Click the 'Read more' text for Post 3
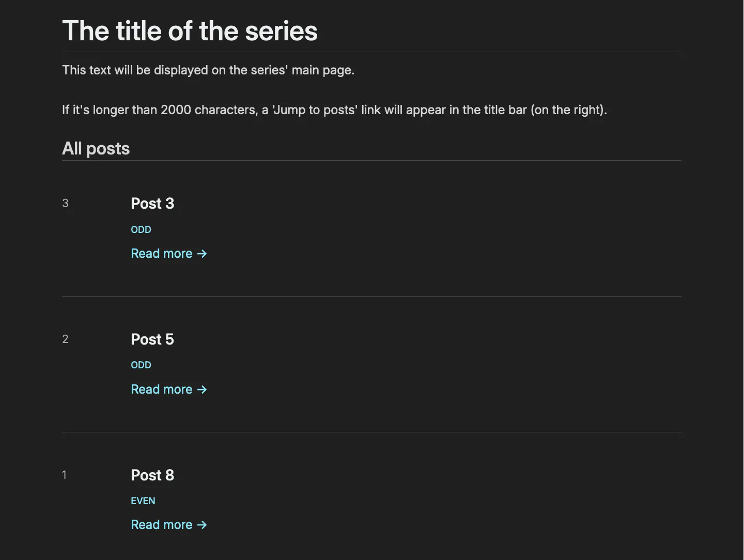 click(x=161, y=254)
